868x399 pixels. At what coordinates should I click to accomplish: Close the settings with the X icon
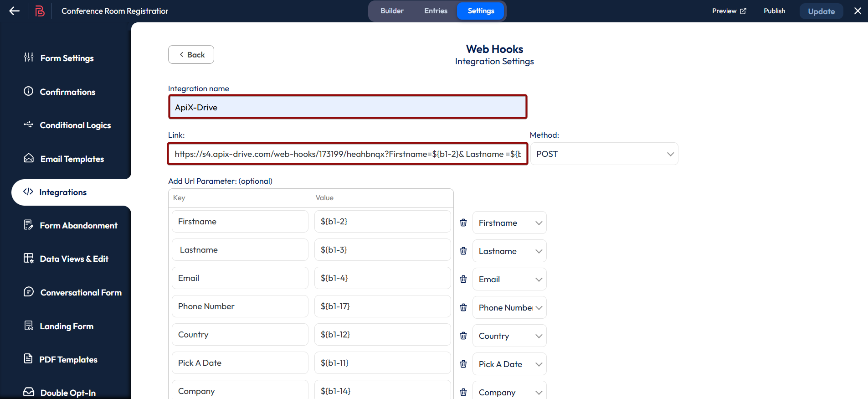click(x=858, y=11)
